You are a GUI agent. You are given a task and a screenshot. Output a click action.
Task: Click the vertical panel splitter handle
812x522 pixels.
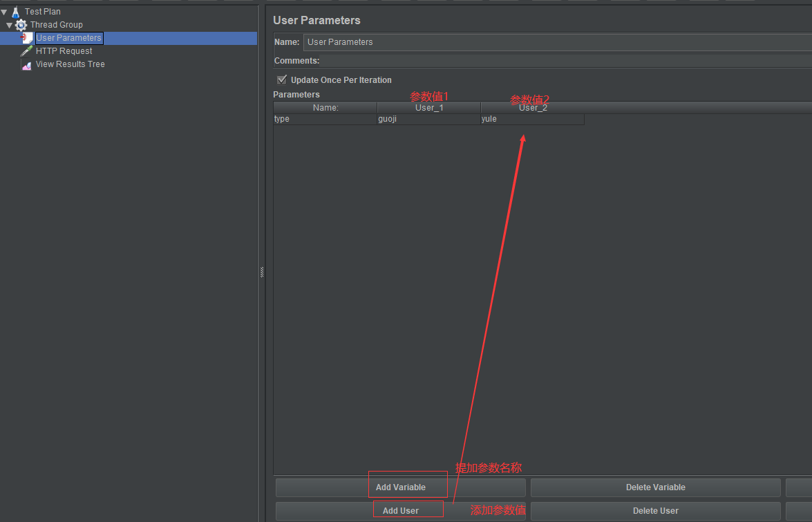pyautogui.click(x=261, y=271)
